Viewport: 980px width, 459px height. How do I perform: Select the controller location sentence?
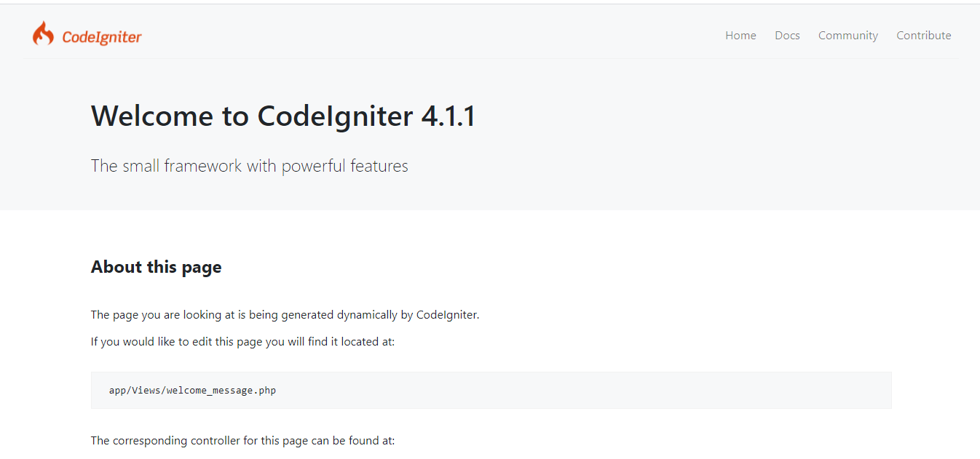tap(242, 440)
